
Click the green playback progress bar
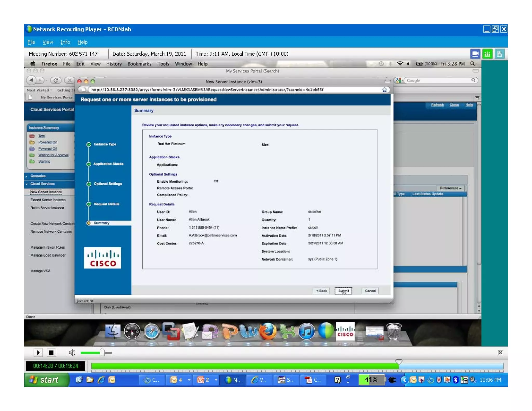[245, 366]
